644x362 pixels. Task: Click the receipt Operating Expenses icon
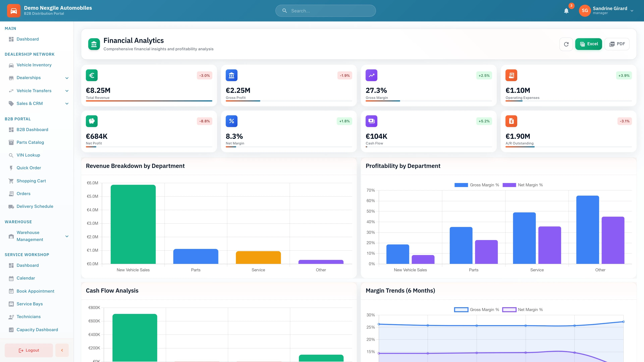(x=511, y=75)
